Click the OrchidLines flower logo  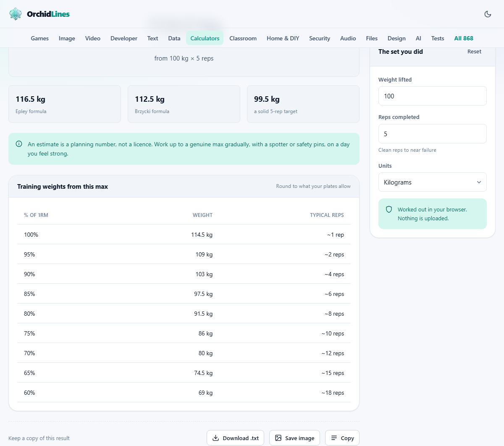16,14
